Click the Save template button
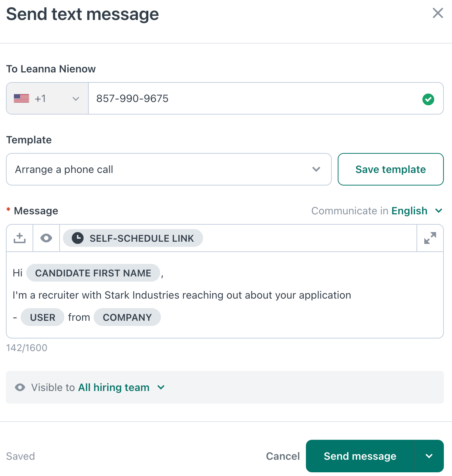The height and width of the screenshot is (476, 452). click(391, 169)
